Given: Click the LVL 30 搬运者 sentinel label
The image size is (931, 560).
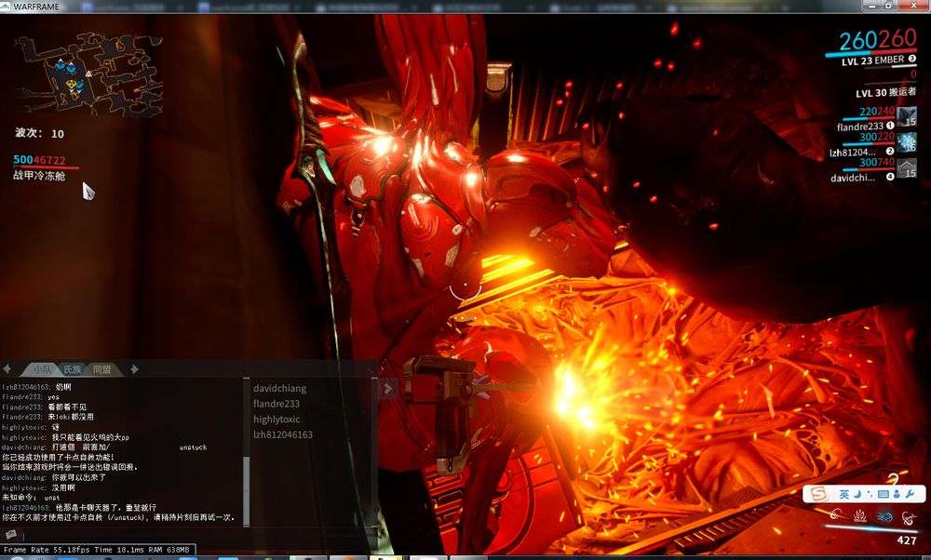Looking at the screenshot, I should click(x=886, y=92).
